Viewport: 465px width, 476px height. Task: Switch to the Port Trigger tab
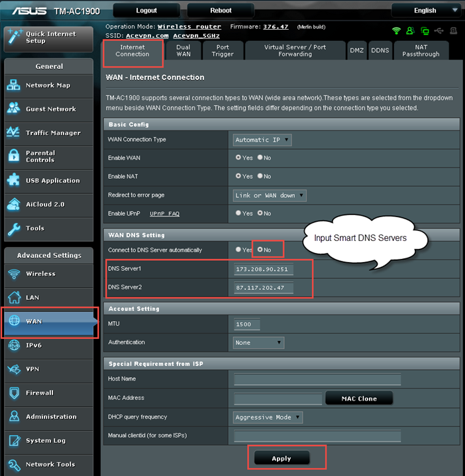[x=223, y=51]
